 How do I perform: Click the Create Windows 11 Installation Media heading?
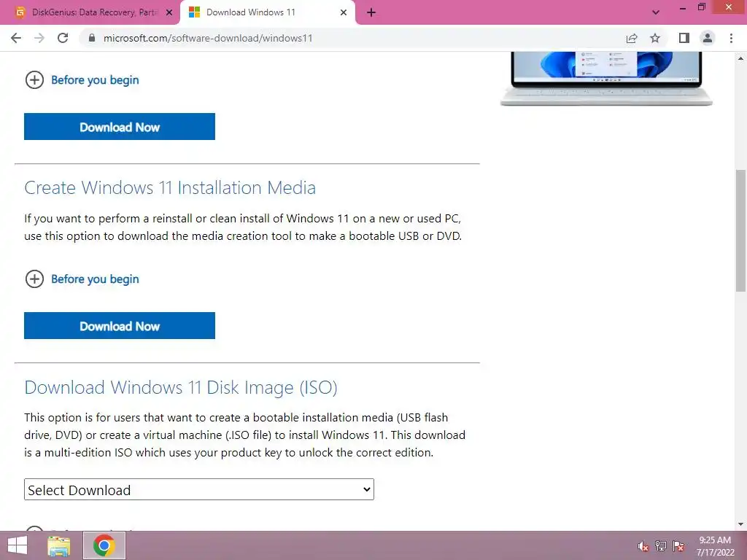point(170,187)
